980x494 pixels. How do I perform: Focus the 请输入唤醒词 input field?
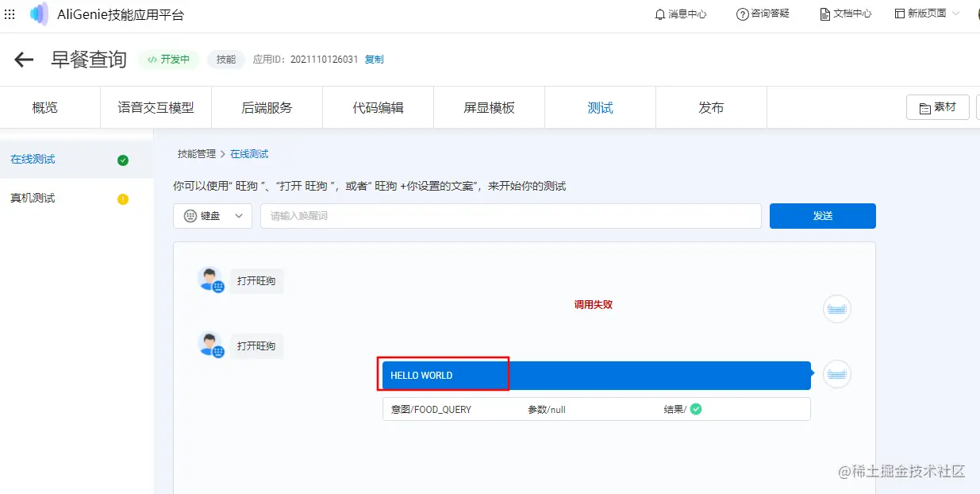[511, 216]
